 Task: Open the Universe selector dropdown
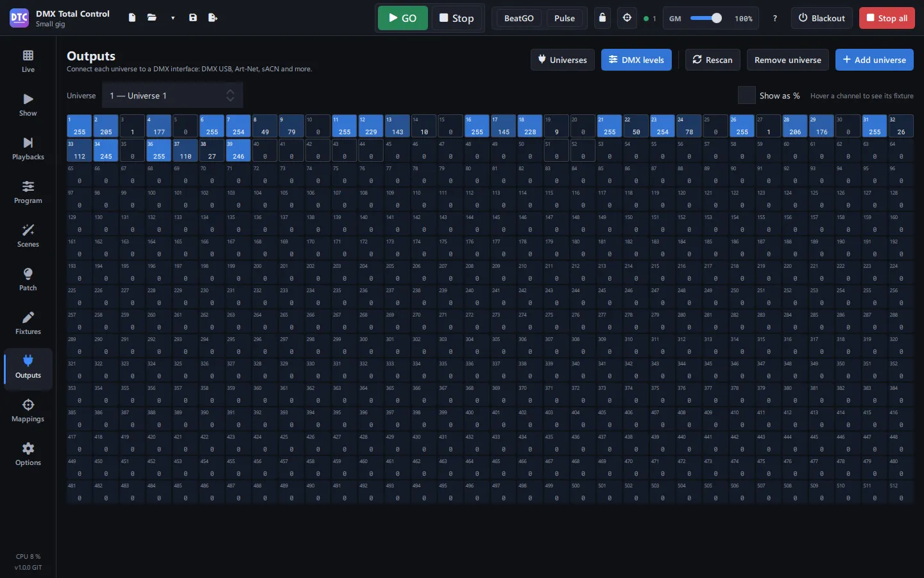point(173,96)
